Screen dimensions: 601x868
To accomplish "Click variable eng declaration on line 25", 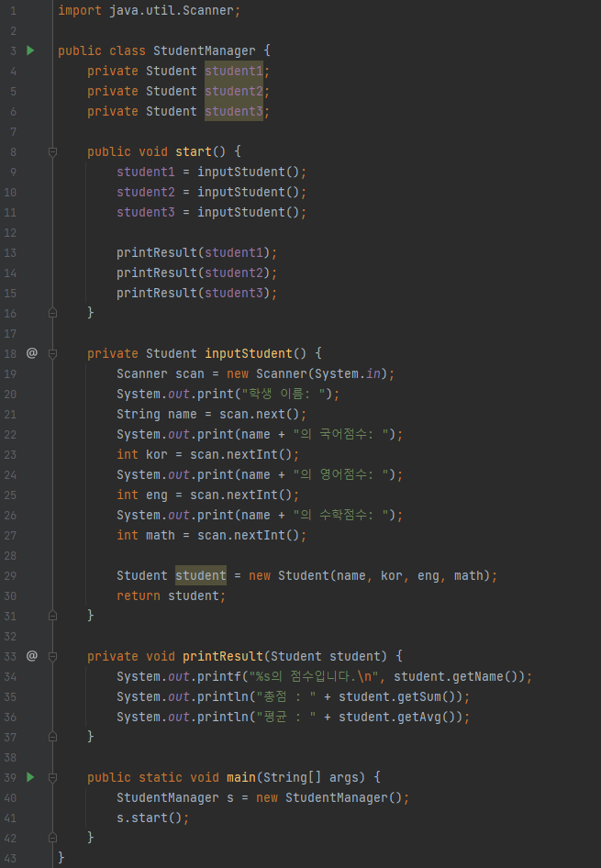I will (157, 495).
